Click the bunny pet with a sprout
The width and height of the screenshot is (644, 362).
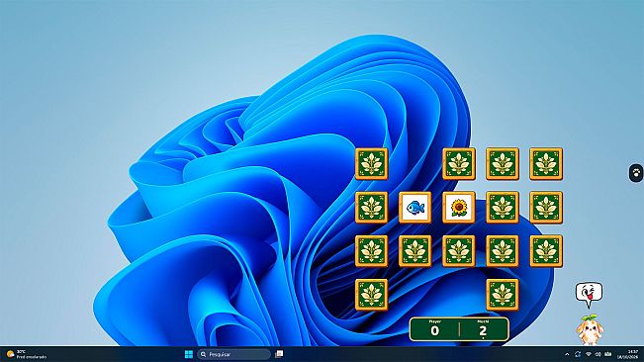(590, 329)
